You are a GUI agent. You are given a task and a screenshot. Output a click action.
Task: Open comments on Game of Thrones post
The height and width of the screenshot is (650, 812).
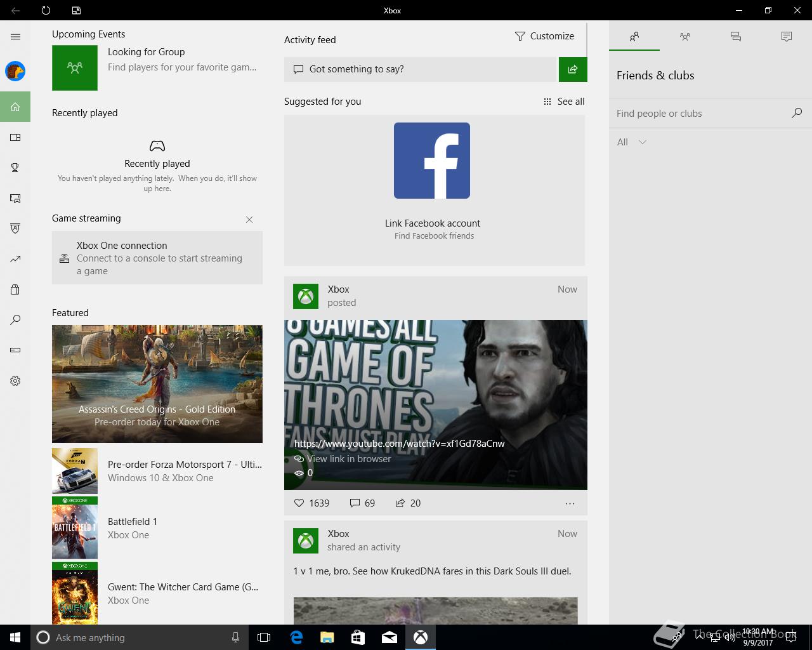coord(362,503)
